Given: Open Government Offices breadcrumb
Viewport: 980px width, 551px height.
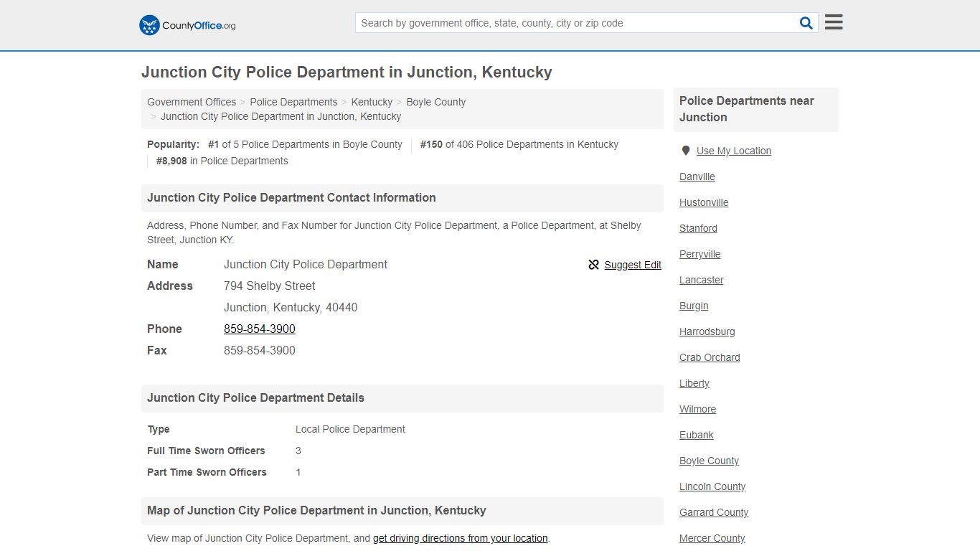Looking at the screenshot, I should [192, 102].
